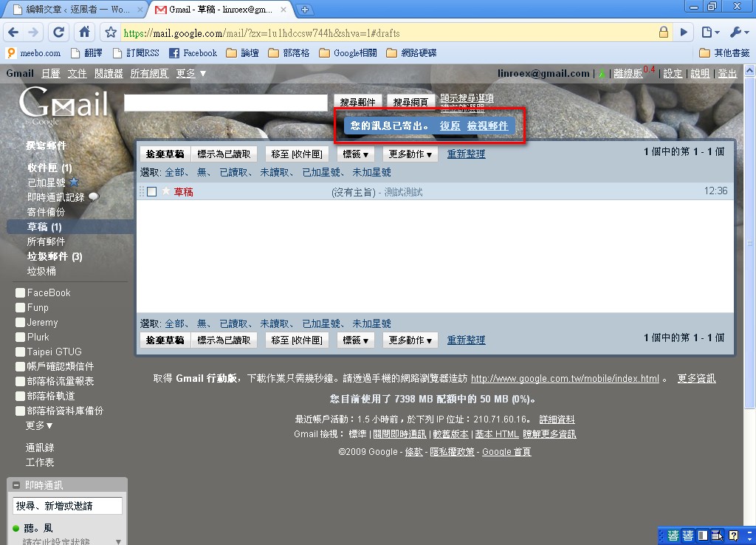Open the browser home page icon

(x=84, y=32)
